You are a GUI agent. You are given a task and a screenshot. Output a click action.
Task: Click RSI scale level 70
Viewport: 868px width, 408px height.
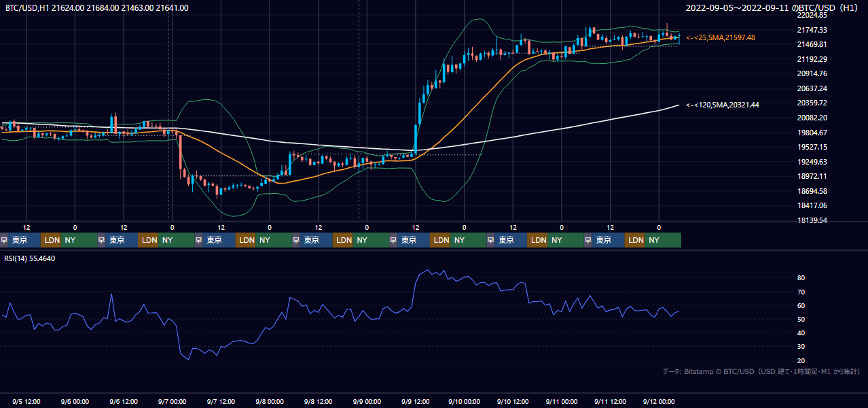pos(801,292)
